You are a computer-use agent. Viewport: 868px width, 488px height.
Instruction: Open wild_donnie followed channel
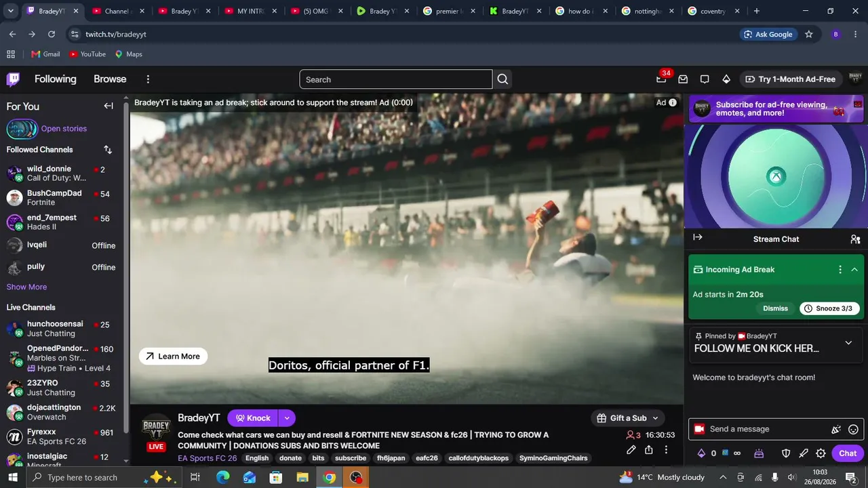coord(61,174)
